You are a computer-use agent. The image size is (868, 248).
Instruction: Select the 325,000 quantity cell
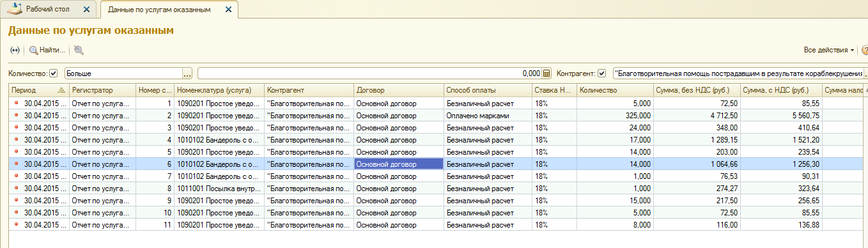click(x=615, y=115)
